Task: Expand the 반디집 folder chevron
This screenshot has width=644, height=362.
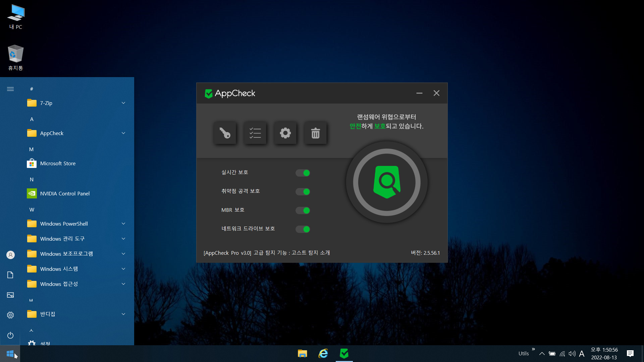Action: (123, 314)
